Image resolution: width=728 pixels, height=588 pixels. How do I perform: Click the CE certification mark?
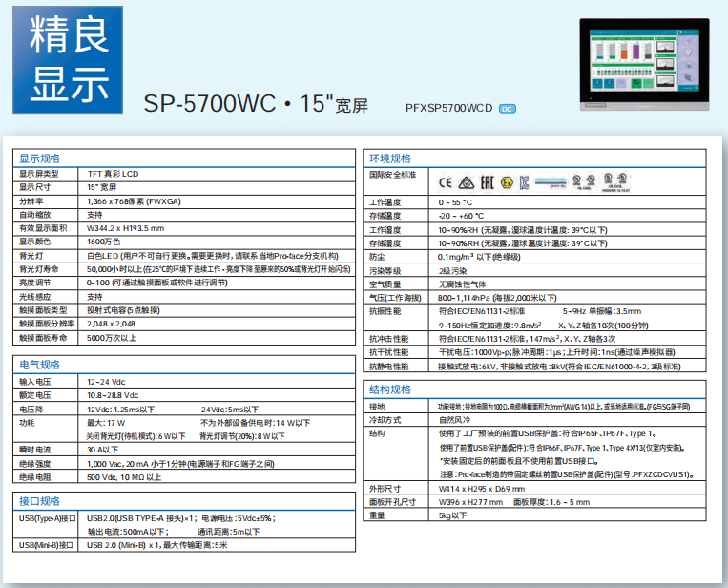[x=446, y=182]
